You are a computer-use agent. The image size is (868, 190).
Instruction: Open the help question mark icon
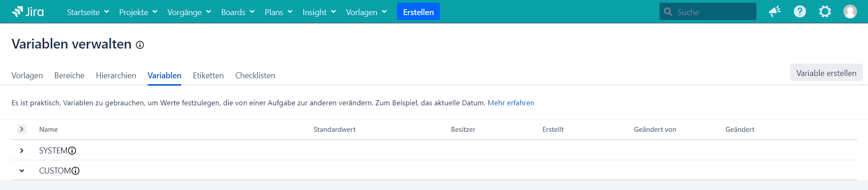click(799, 11)
